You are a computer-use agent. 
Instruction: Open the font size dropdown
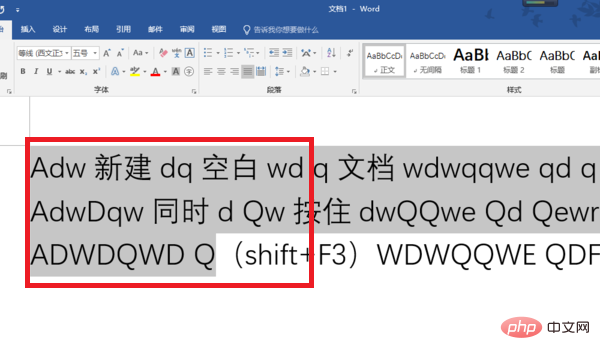[x=95, y=53]
